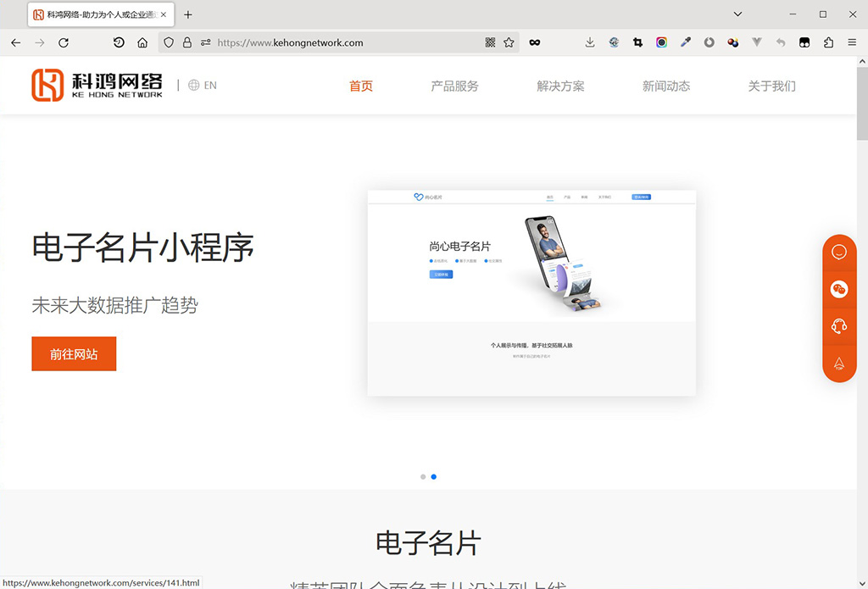The width and height of the screenshot is (868, 589).
Task: Open the online chat bubble icon
Action: [x=839, y=251]
